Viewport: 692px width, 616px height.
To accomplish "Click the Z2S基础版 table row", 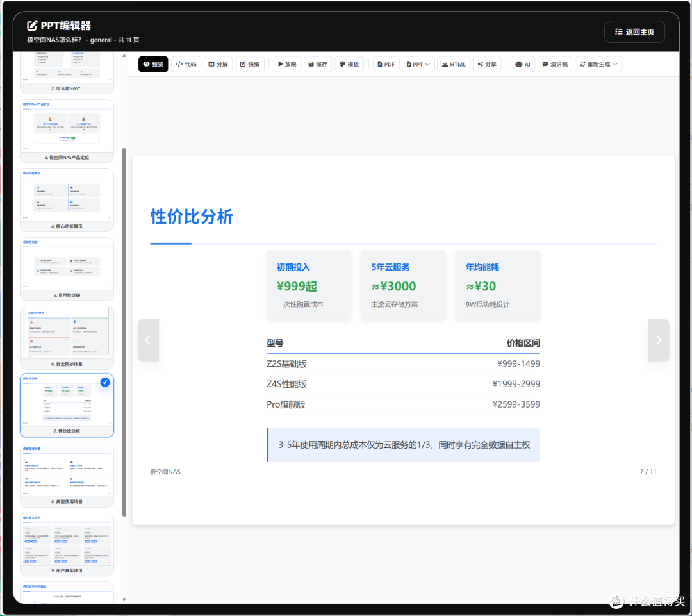I will (x=404, y=364).
